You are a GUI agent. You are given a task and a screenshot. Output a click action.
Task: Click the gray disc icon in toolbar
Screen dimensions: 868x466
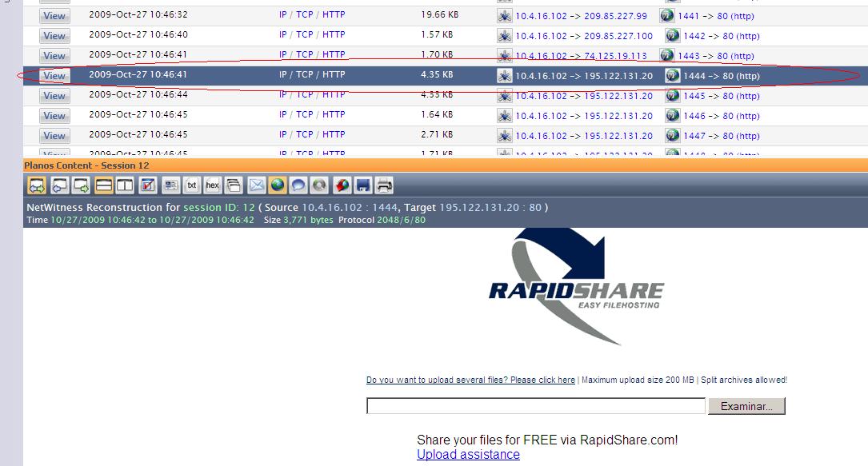(x=319, y=185)
